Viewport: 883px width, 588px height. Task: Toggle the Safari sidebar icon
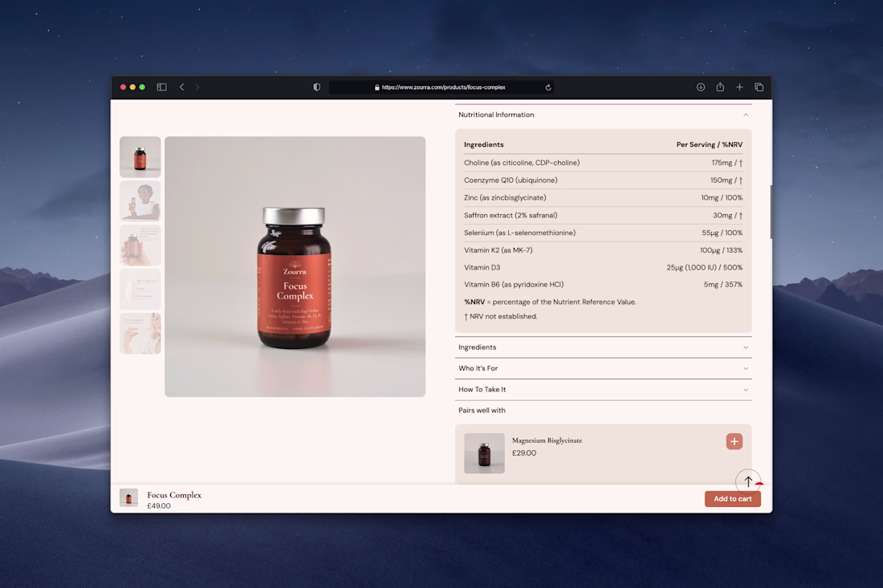tap(161, 87)
